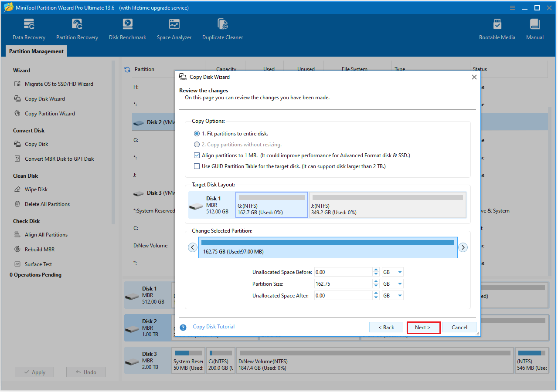The image size is (558, 392).
Task: Toggle Align partitions to 1 MB checkbox
Action: (197, 155)
